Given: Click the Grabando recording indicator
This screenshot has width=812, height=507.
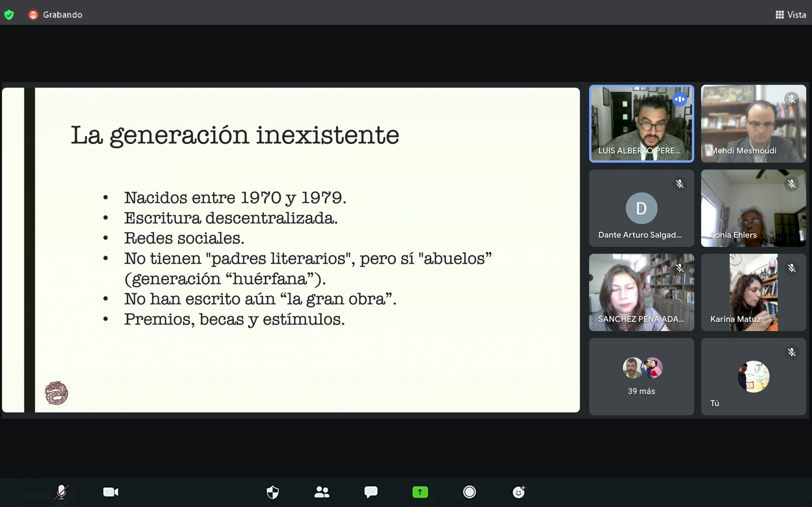Looking at the screenshot, I should 56,15.
